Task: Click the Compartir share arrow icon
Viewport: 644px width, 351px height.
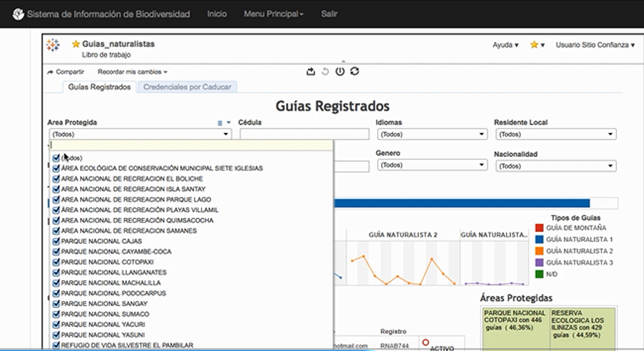Action: click(50, 72)
